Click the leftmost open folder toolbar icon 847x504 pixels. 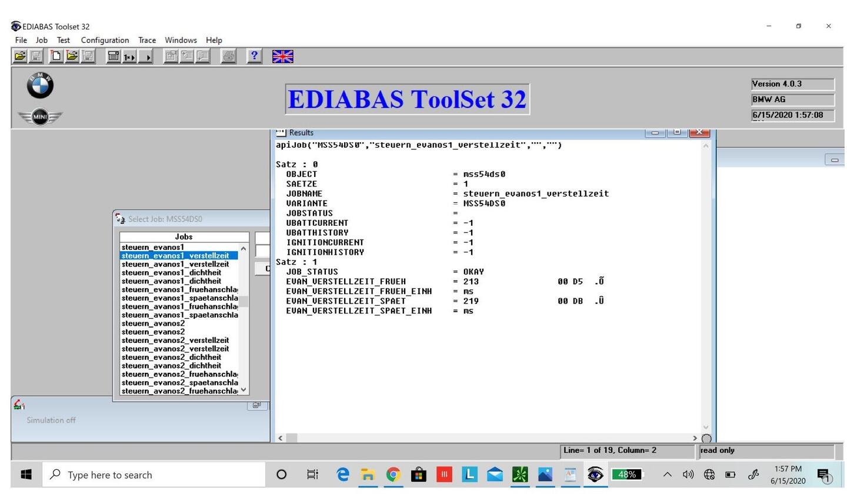(x=20, y=56)
